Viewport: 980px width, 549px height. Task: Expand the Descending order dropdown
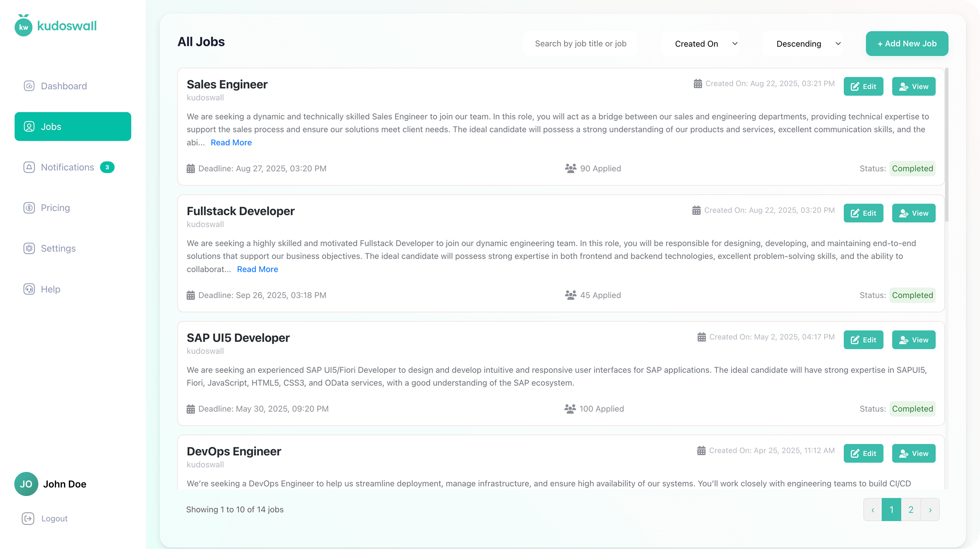(808, 44)
